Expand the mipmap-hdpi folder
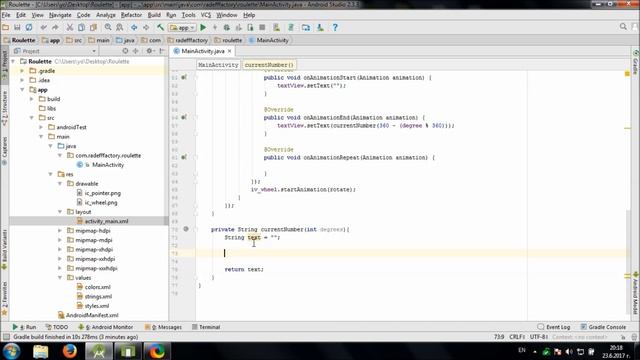Viewport: 640px width, 360px height. coord(60,231)
